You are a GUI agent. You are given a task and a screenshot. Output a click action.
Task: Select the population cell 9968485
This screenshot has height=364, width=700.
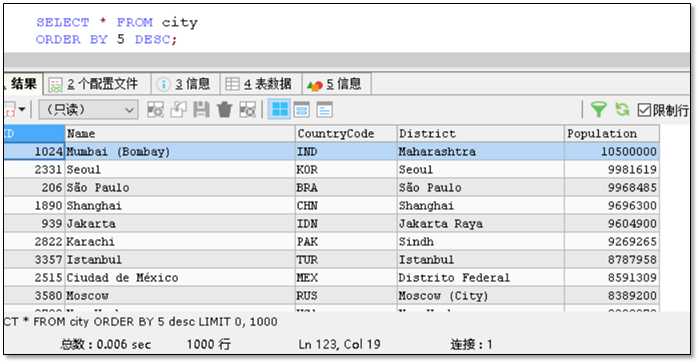(612, 188)
